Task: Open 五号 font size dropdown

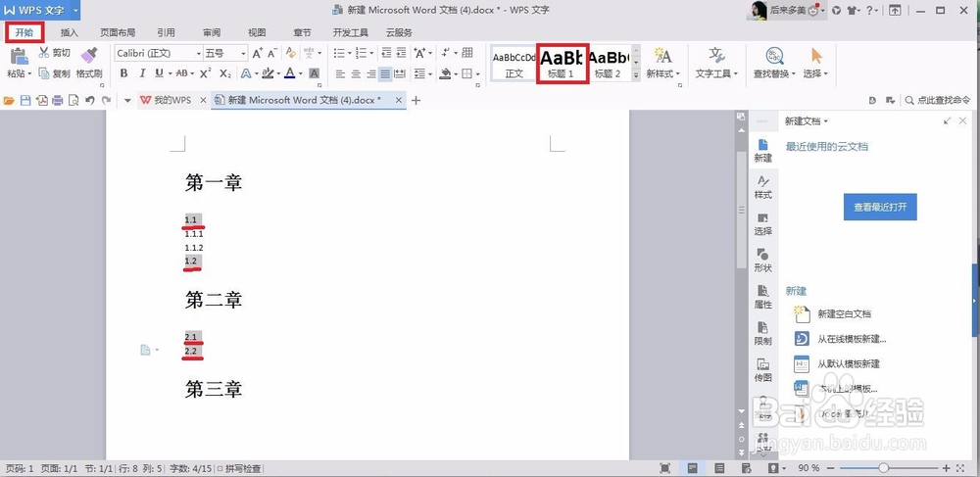Action: click(244, 54)
